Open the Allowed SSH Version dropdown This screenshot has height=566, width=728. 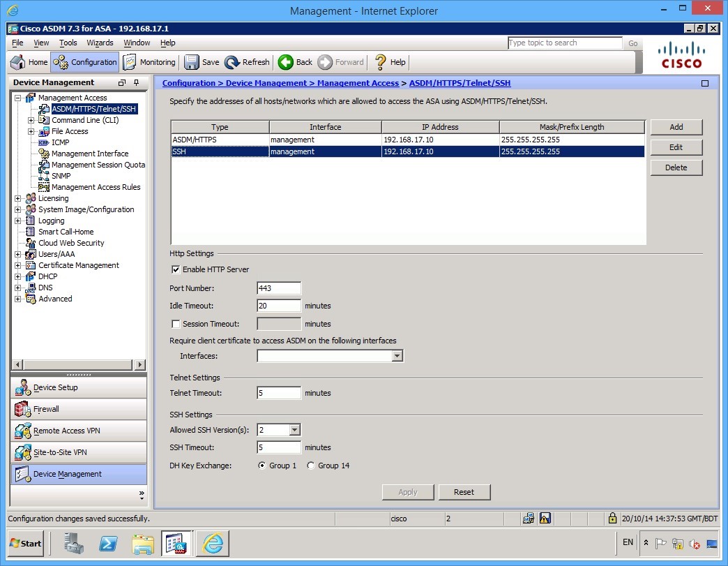[x=294, y=429]
